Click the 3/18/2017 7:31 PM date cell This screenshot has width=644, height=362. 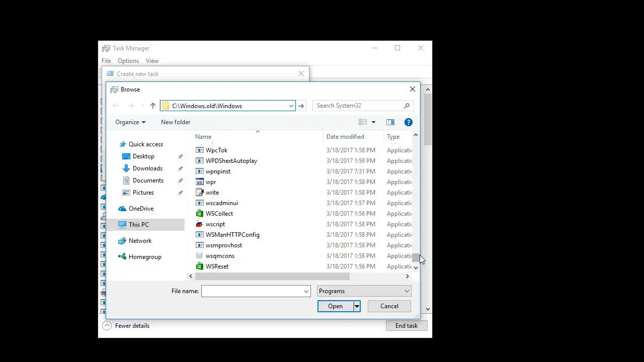tap(351, 171)
